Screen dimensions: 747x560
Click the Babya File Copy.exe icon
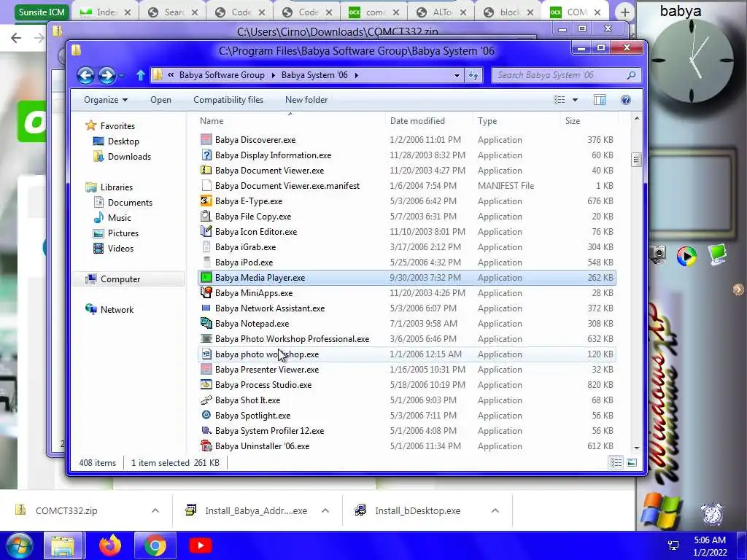(206, 216)
